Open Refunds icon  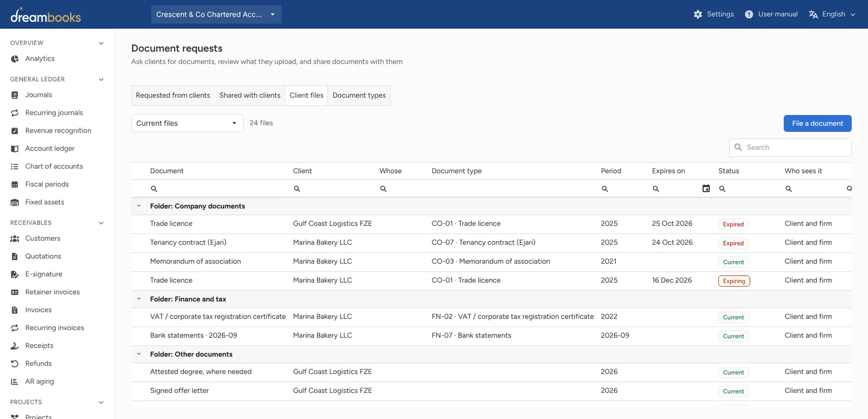pos(15,364)
